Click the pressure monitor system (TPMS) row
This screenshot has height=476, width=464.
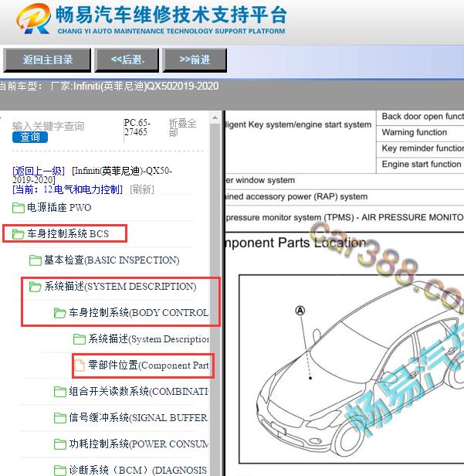pos(344,218)
